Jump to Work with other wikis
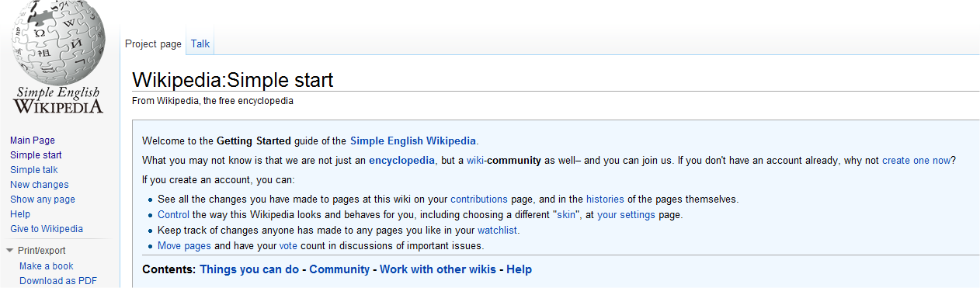This screenshot has width=980, height=288. pyautogui.click(x=438, y=269)
